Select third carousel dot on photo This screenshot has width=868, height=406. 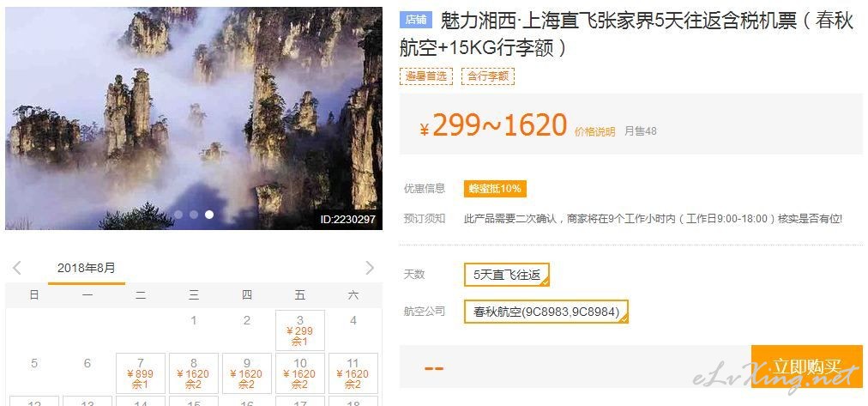click(209, 215)
